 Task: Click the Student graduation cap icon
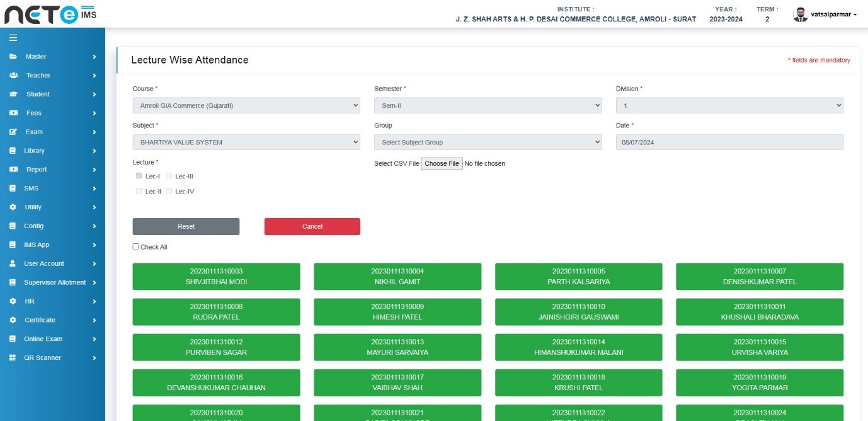13,95
